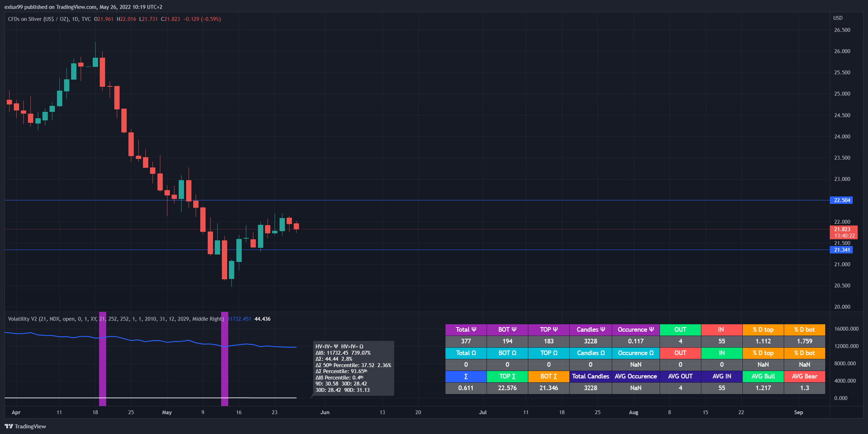This screenshot has height=434, width=868.
Task: Click the Sep label on time axis
Action: pyautogui.click(x=798, y=412)
